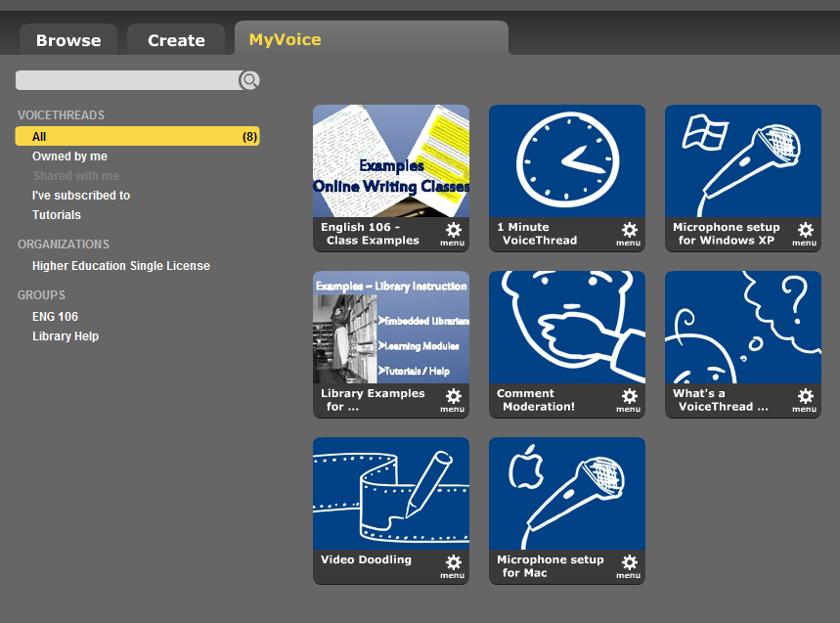Click 'Library Examples for ...' title text
The image size is (840, 623).
[x=373, y=400]
